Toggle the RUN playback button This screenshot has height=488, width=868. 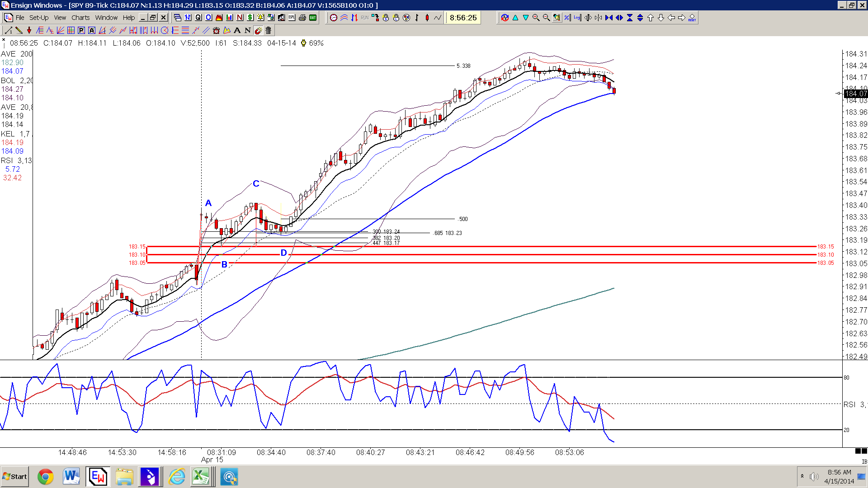point(365,18)
